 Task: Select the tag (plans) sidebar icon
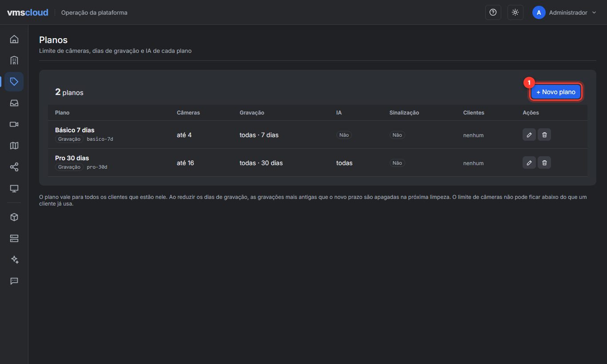(x=14, y=82)
